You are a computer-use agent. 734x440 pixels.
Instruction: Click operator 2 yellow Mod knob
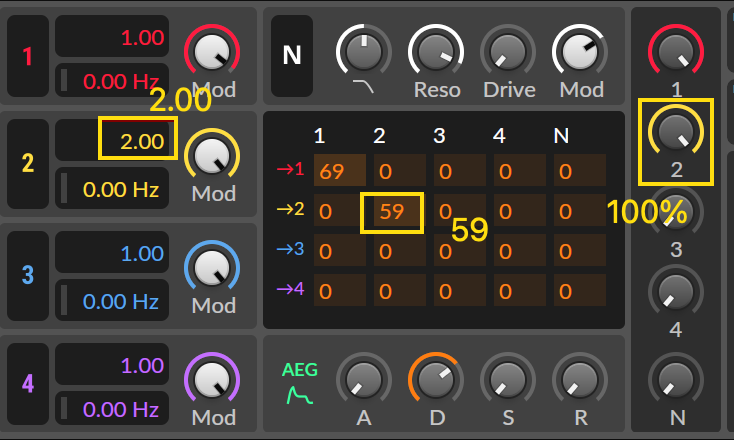(212, 155)
